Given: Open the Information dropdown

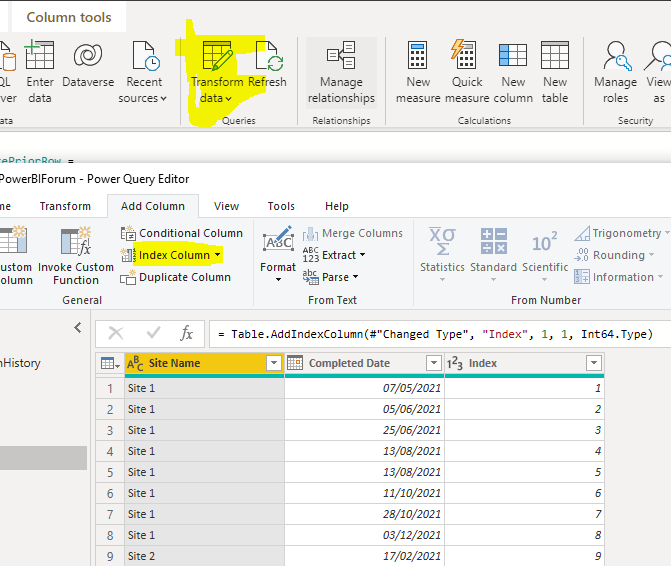Looking at the screenshot, I should click(618, 277).
